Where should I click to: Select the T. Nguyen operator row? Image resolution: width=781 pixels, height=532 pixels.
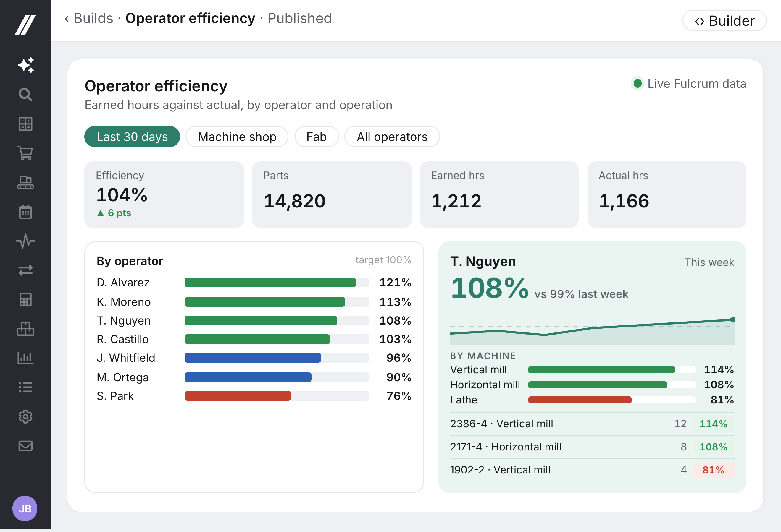coord(254,321)
